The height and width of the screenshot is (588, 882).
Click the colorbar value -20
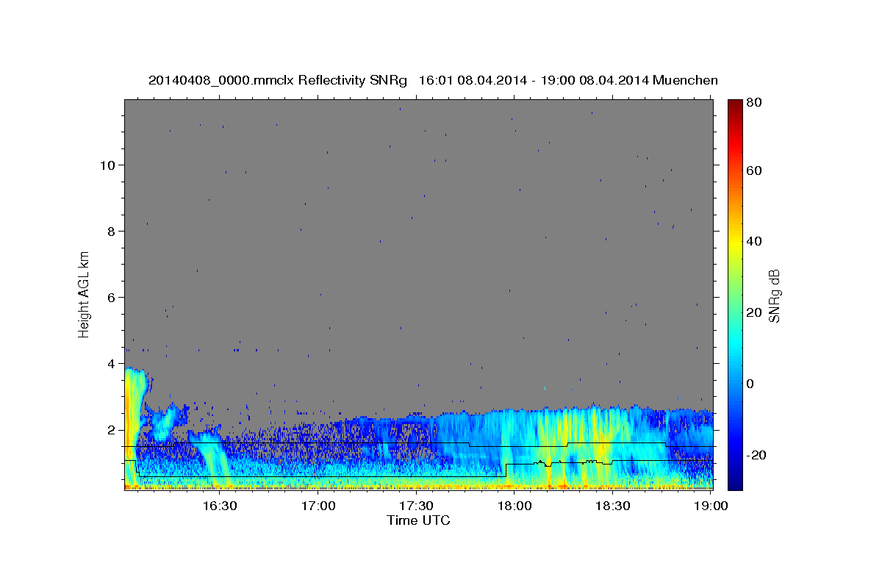point(756,455)
